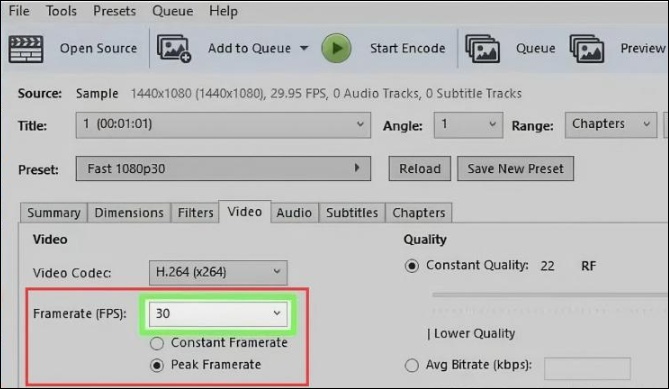
Task: Switch to the Summary tab
Action: pos(54,212)
